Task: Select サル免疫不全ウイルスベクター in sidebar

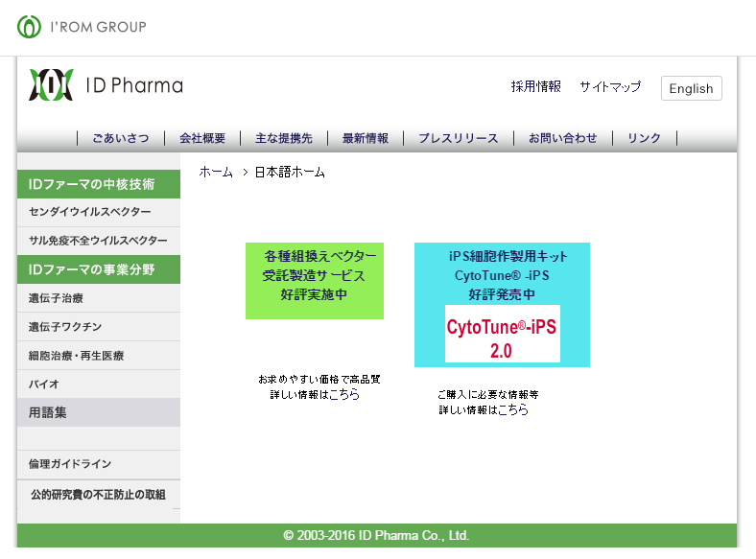Action: tap(99, 241)
